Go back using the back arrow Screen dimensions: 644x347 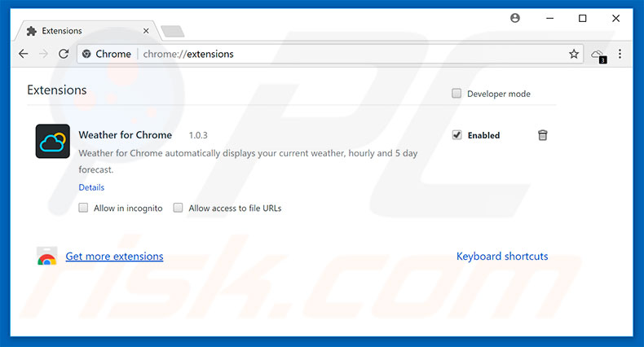[24, 54]
